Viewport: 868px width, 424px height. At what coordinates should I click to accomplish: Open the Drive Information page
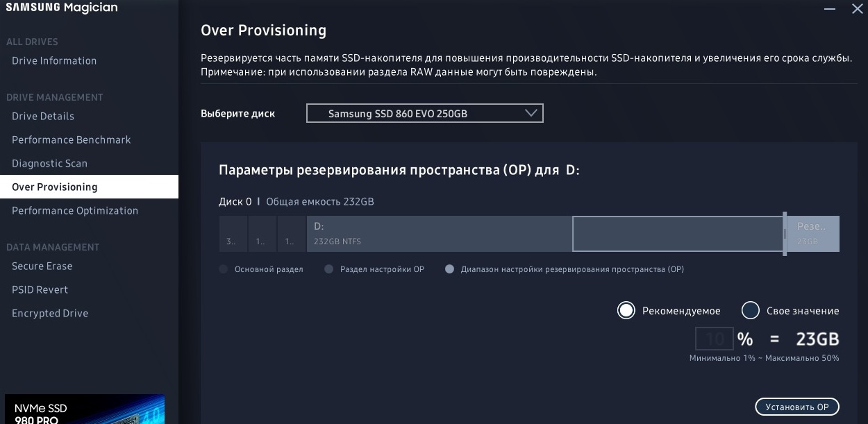pos(54,61)
